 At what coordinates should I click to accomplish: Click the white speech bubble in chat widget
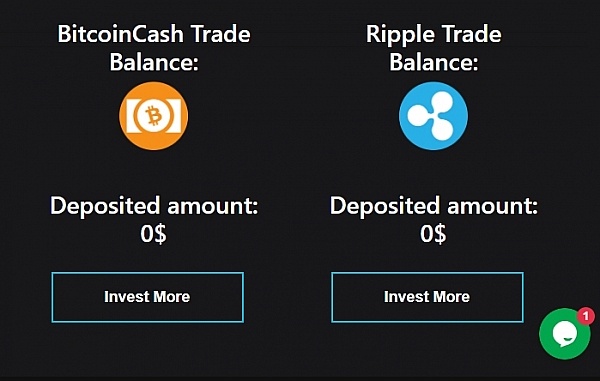coord(565,334)
